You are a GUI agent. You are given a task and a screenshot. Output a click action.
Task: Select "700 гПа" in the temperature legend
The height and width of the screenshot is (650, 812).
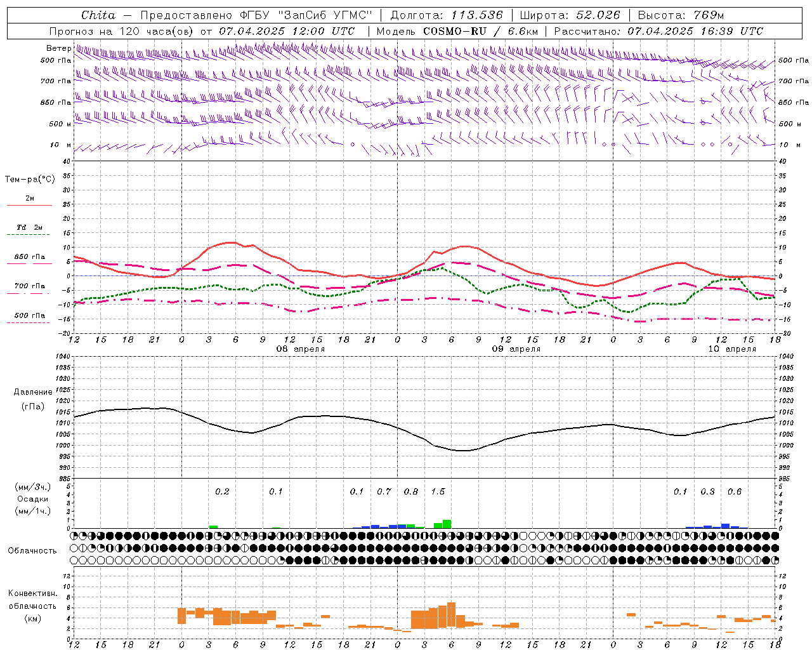[x=30, y=286]
